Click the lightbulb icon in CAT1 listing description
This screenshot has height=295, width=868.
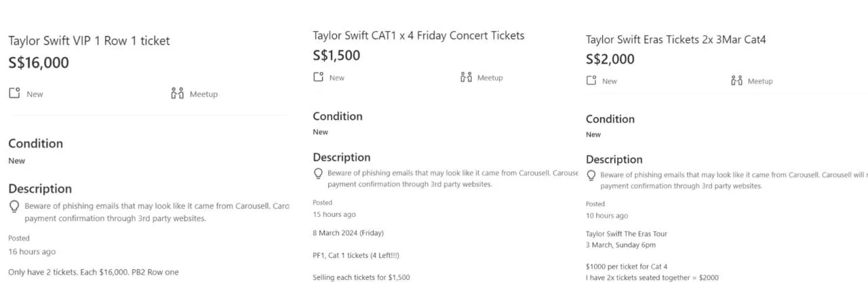318,174
